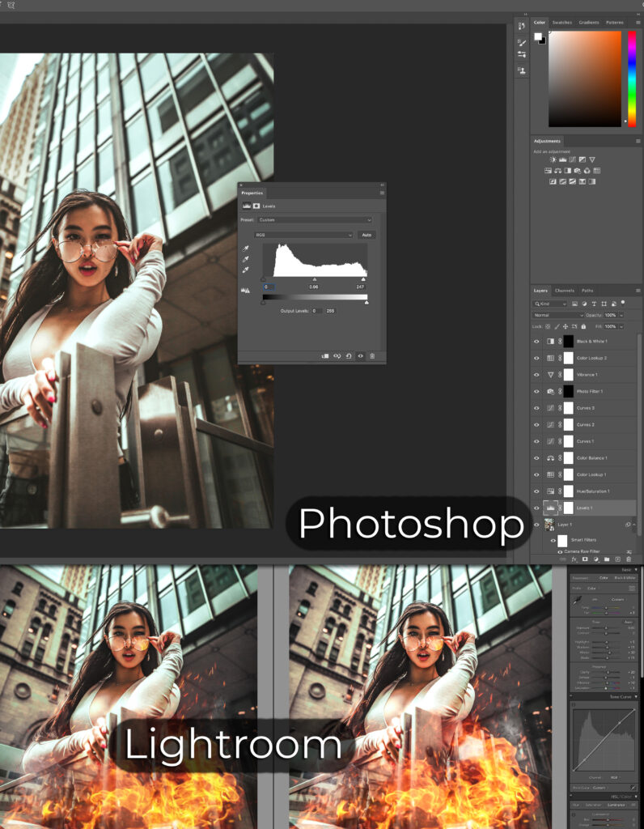Viewport: 644px width, 829px height.
Task: Switch to the Channels tab
Action: tap(564, 291)
